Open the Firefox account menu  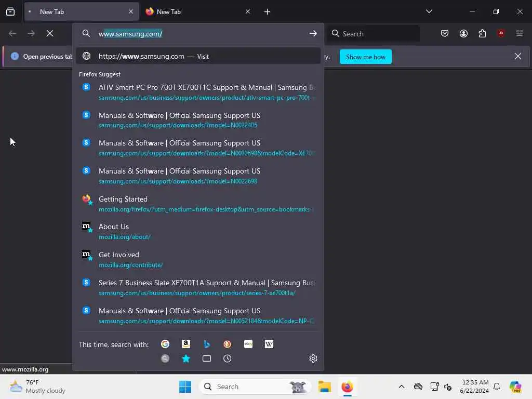coord(463,33)
